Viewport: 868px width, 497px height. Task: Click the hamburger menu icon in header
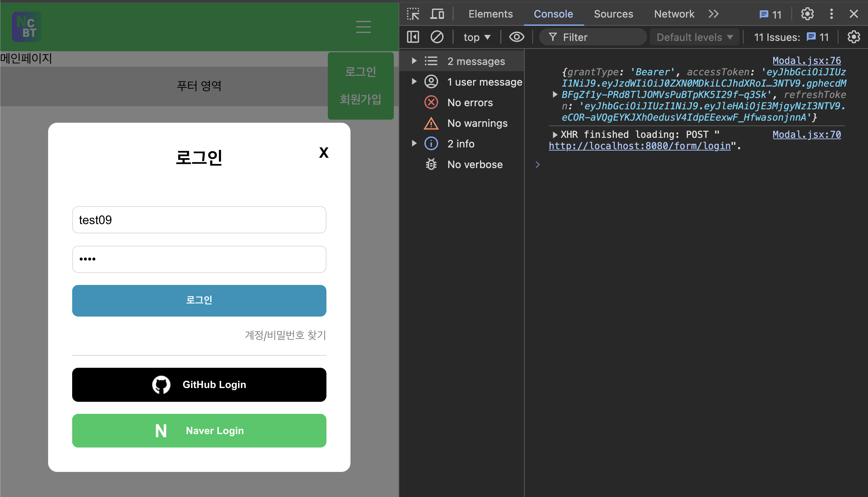click(x=363, y=27)
